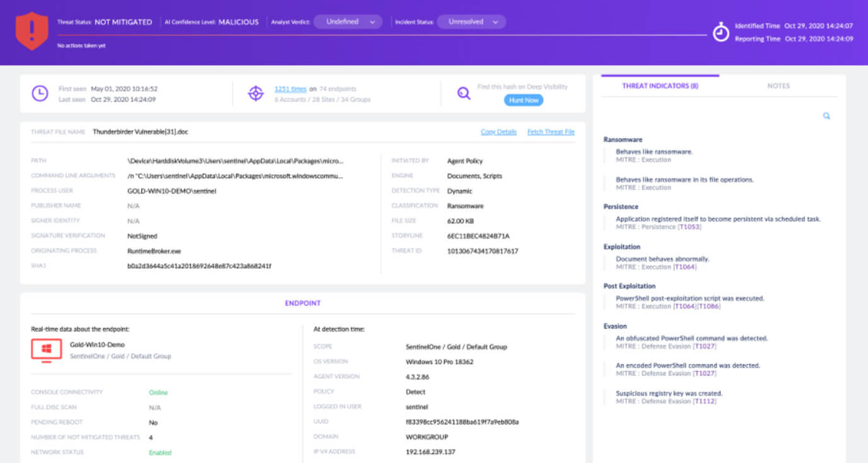Click the agent version 4.3.2.86

click(x=419, y=377)
